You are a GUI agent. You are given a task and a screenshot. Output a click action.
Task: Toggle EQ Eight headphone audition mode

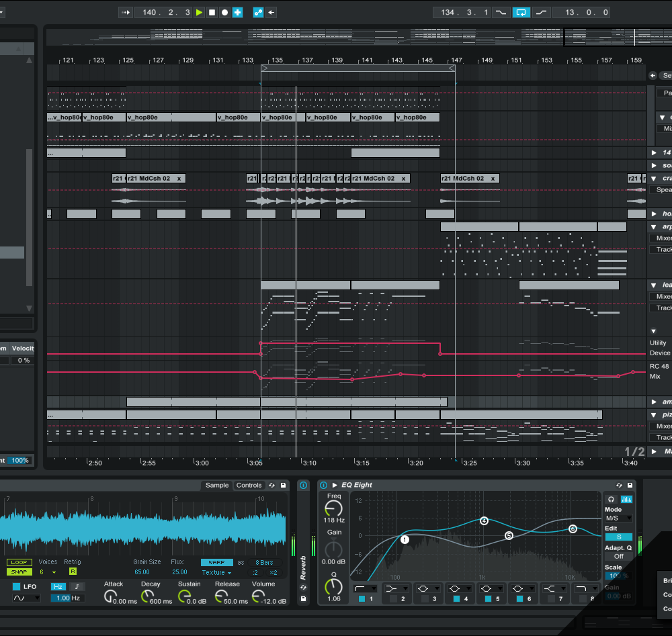point(611,500)
